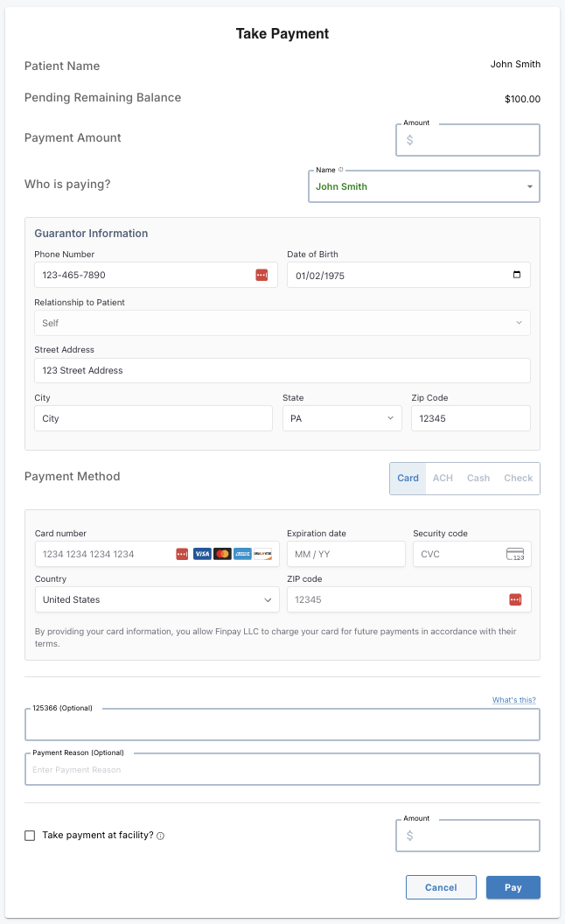Click the American Express logo
The width and height of the screenshot is (565, 924).
(242, 554)
